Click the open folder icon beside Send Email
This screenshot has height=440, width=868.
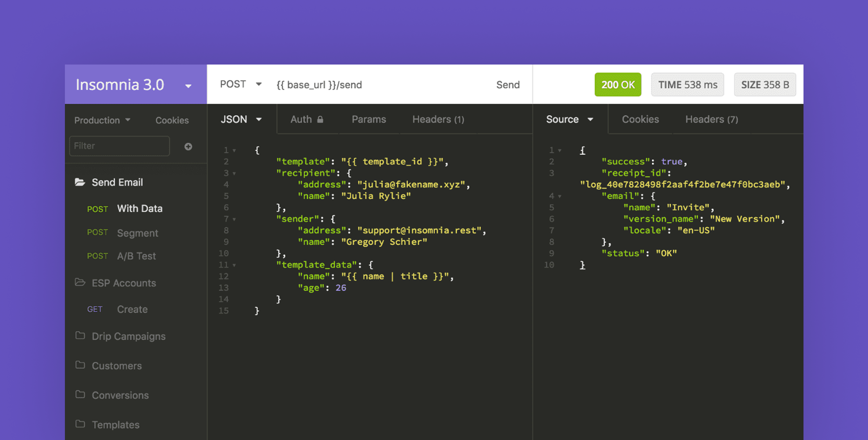(80, 182)
